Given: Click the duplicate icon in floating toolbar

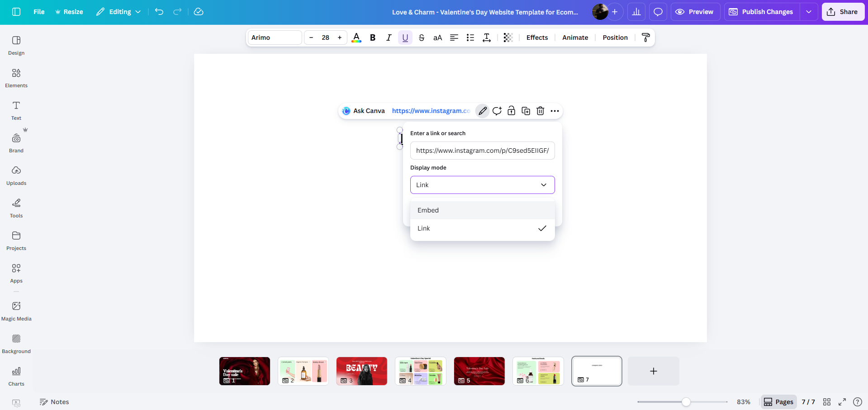Looking at the screenshot, I should (x=526, y=111).
